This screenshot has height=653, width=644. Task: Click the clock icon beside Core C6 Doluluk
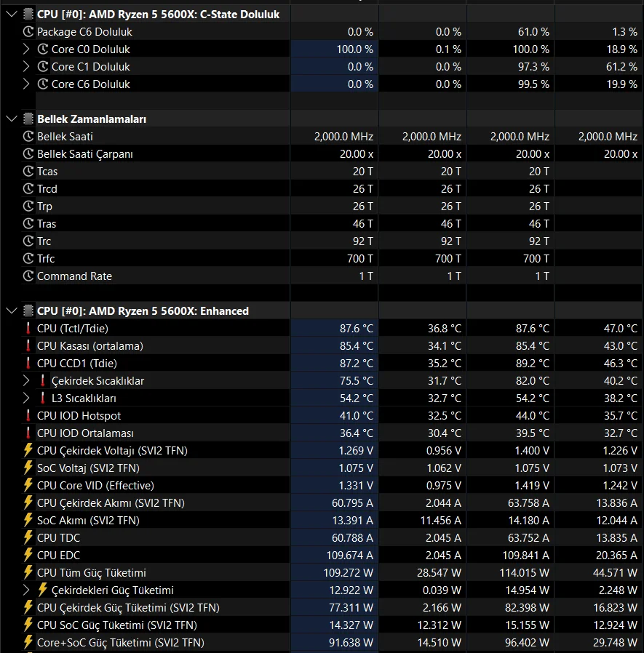pyautogui.click(x=42, y=84)
